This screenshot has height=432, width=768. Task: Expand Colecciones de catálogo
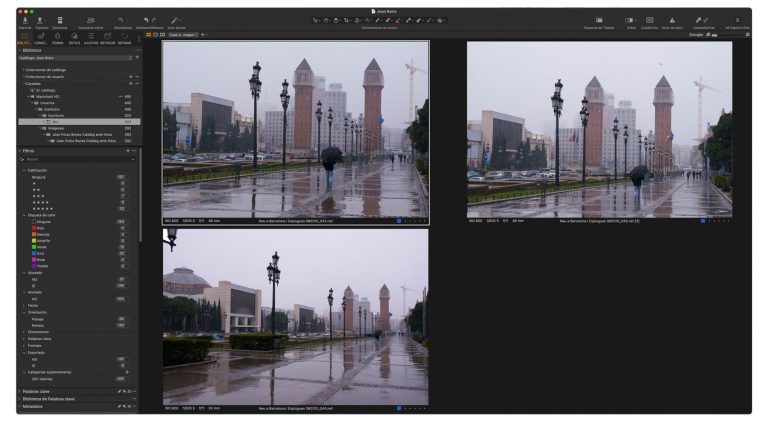(24, 70)
